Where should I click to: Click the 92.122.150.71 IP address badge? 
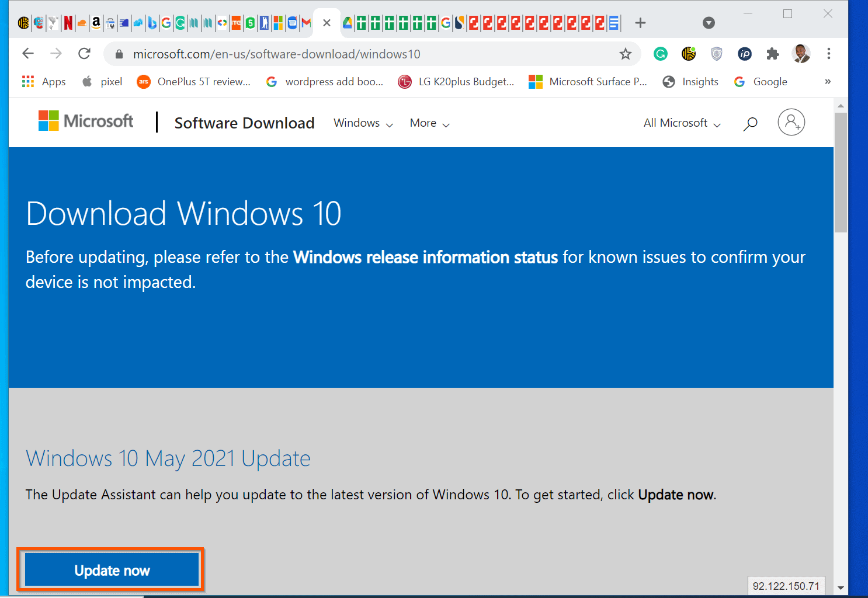pyautogui.click(x=786, y=586)
